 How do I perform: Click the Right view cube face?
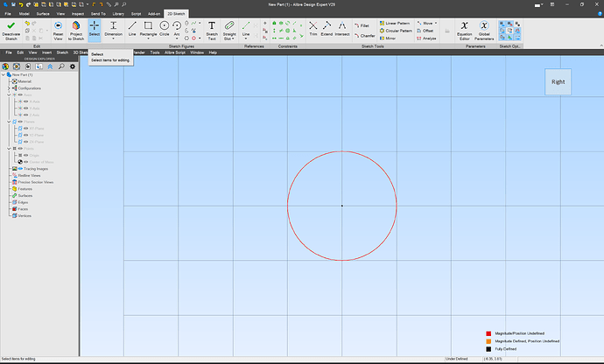(x=558, y=81)
